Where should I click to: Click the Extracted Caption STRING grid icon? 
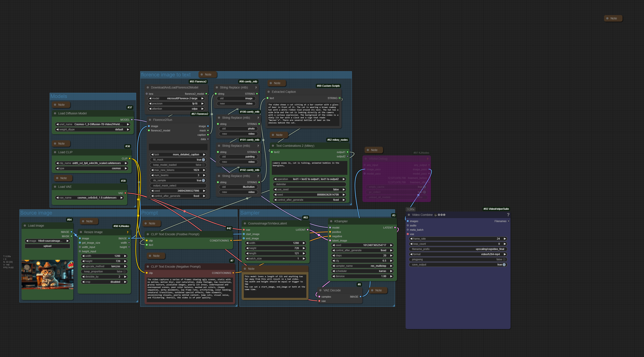340,98
